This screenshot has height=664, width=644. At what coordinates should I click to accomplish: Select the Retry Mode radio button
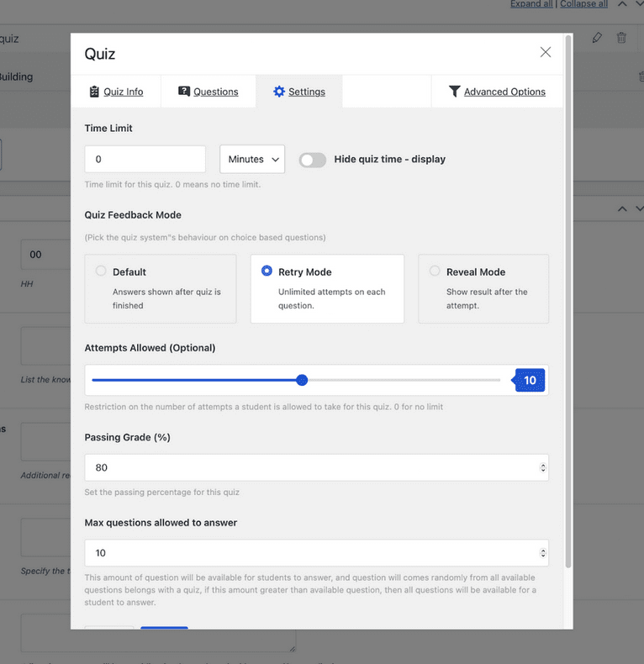[267, 271]
